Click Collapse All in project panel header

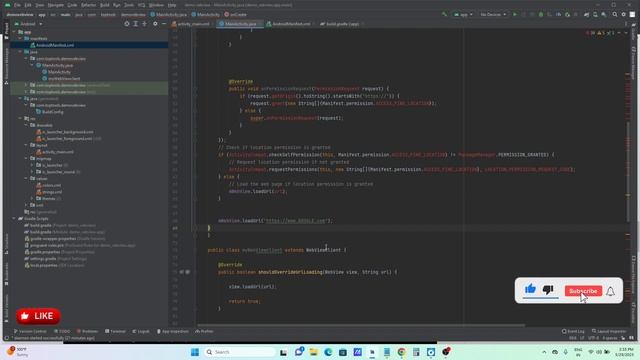click(144, 24)
